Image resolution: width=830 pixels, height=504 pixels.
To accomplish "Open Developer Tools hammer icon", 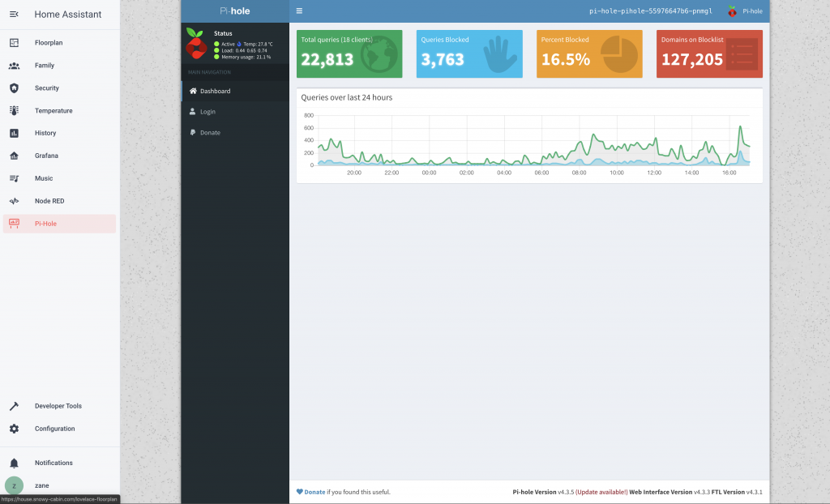I will pos(15,406).
